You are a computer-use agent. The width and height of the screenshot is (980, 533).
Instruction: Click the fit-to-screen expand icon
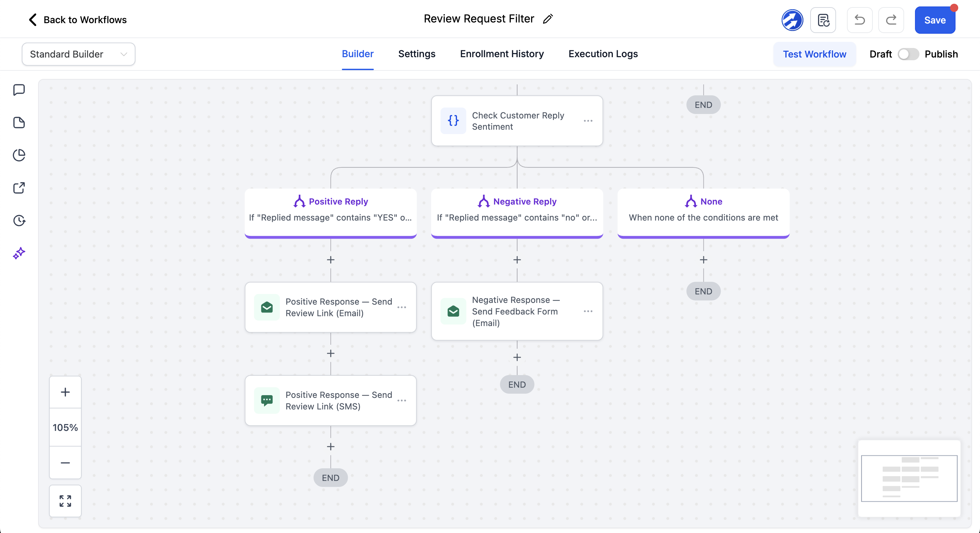click(65, 501)
